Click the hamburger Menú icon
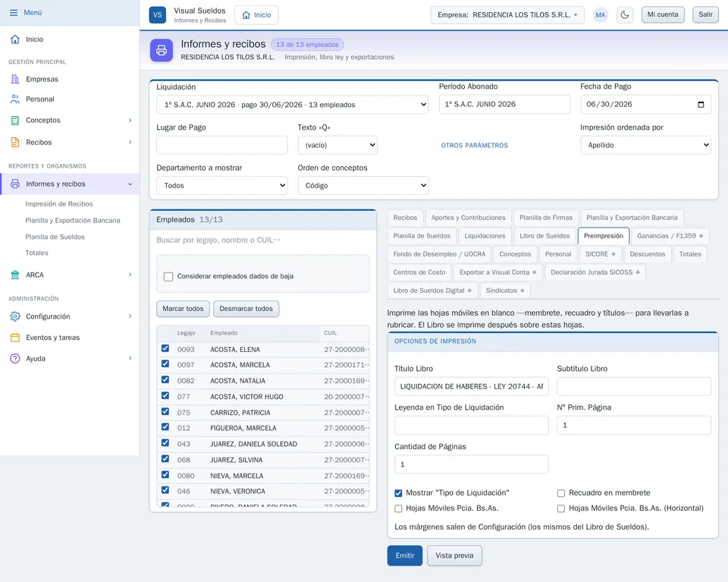This screenshot has height=582, width=728. tap(14, 13)
